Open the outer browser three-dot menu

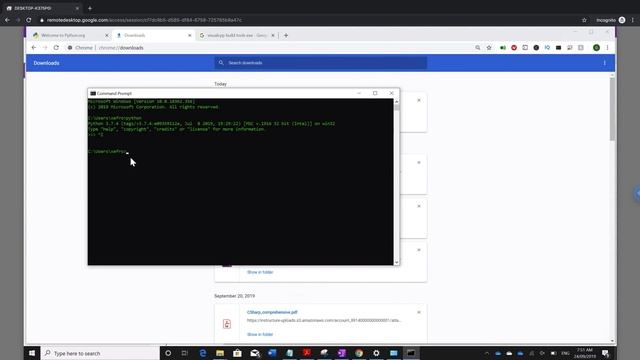633,20
